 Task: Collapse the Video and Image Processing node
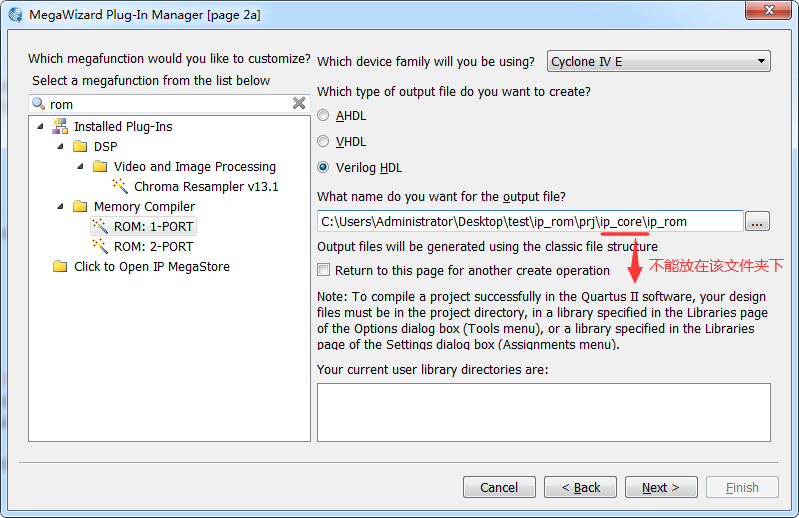pyautogui.click(x=80, y=167)
